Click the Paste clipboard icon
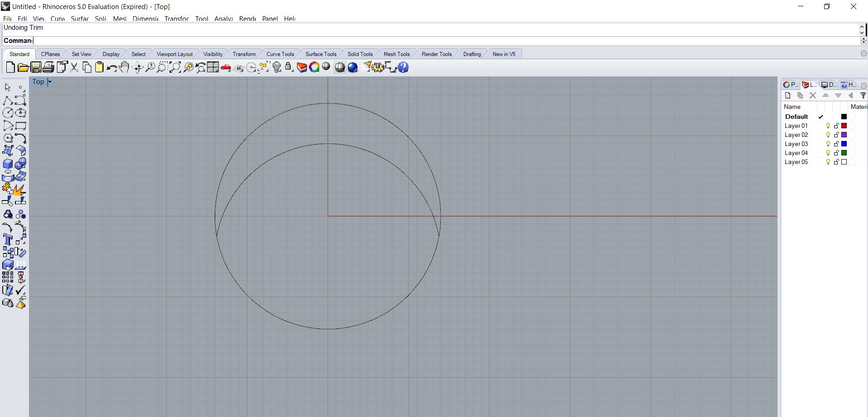The image size is (868, 417). click(x=99, y=67)
